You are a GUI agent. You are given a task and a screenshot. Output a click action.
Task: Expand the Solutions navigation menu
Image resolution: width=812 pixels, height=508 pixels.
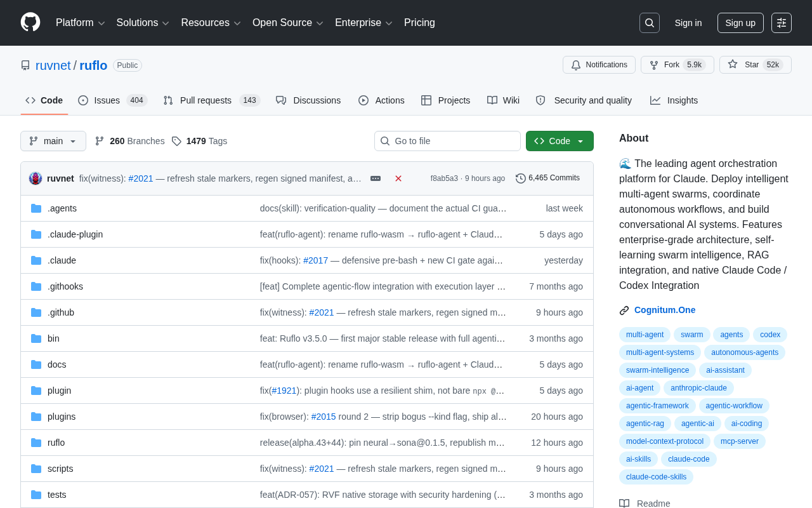coord(143,23)
